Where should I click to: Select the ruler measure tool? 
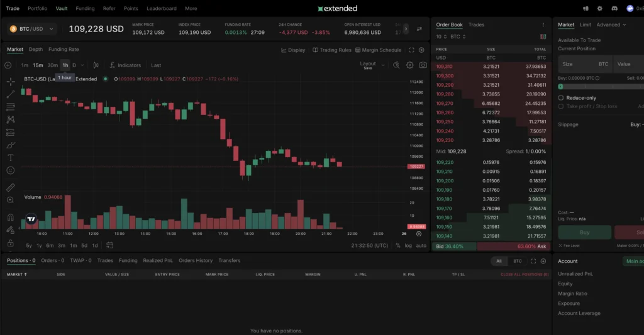(x=11, y=188)
